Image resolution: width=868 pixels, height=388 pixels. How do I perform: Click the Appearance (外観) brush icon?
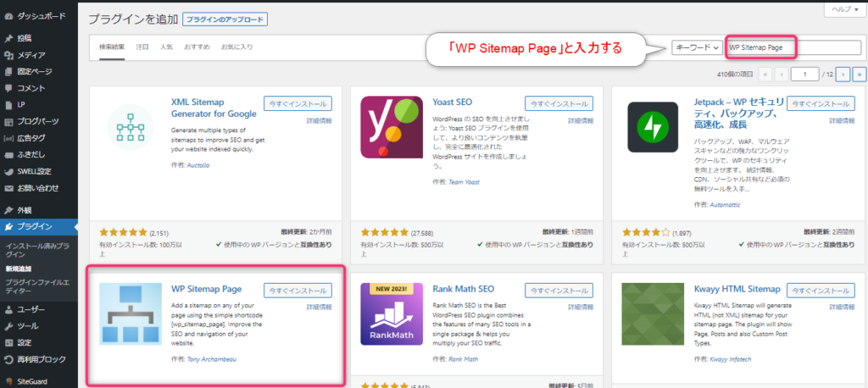point(8,210)
